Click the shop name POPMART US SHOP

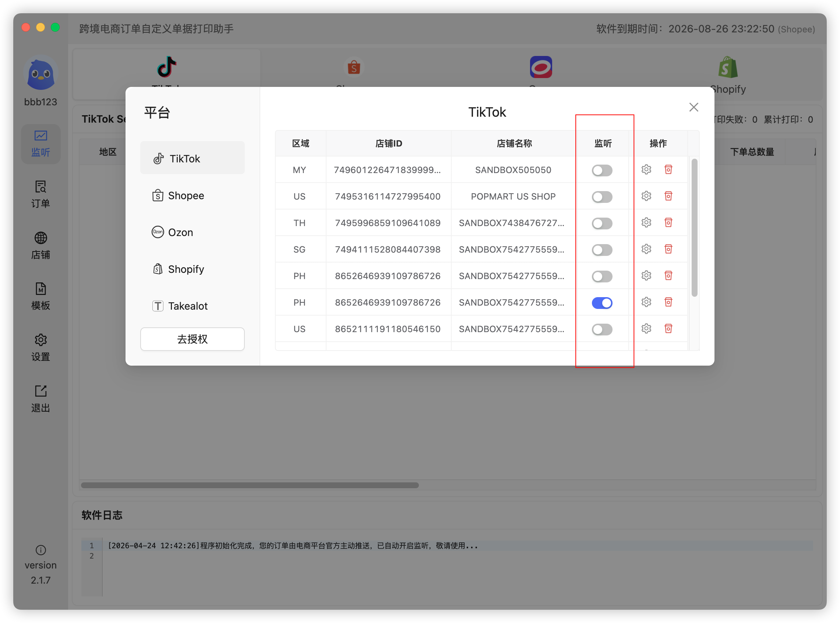(x=513, y=197)
